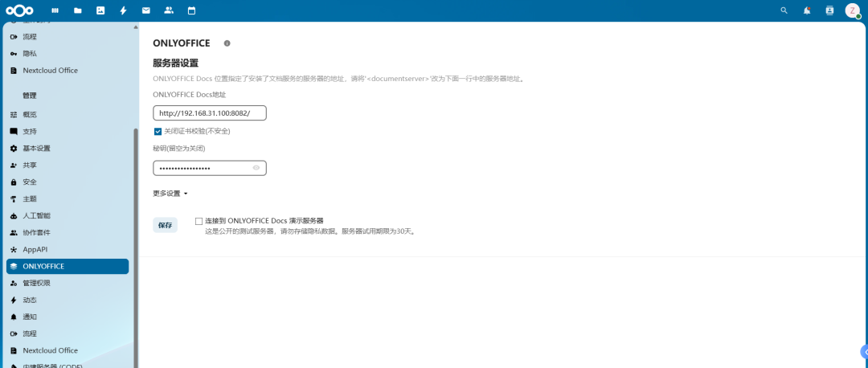Viewport: 868px width, 368px height.
Task: Open 安全 settings page
Action: tap(68, 182)
